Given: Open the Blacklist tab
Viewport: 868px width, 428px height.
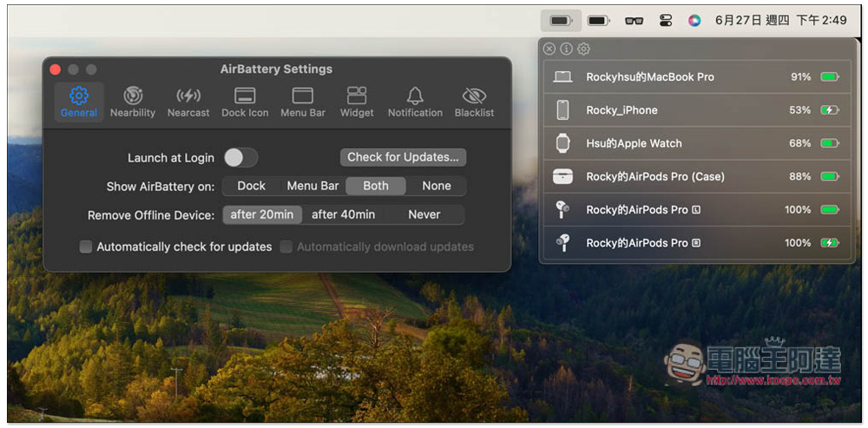Looking at the screenshot, I should coord(474,102).
